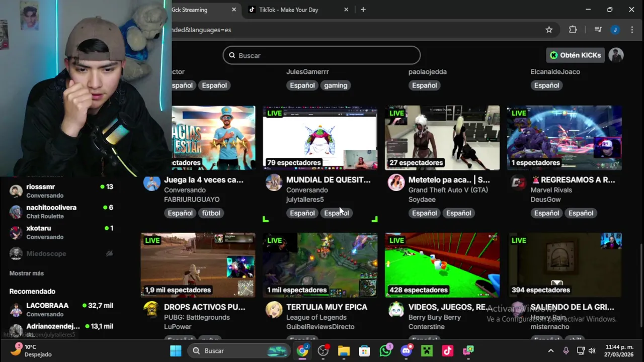Viewport: 644px width, 362px height.
Task: Close the TikTok tab
Action: [346, 10]
